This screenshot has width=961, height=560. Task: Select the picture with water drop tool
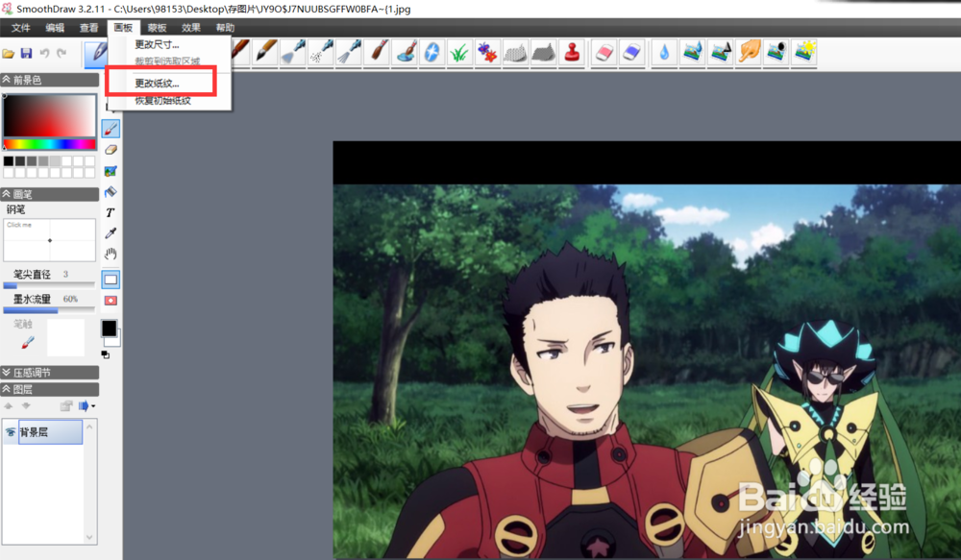692,52
